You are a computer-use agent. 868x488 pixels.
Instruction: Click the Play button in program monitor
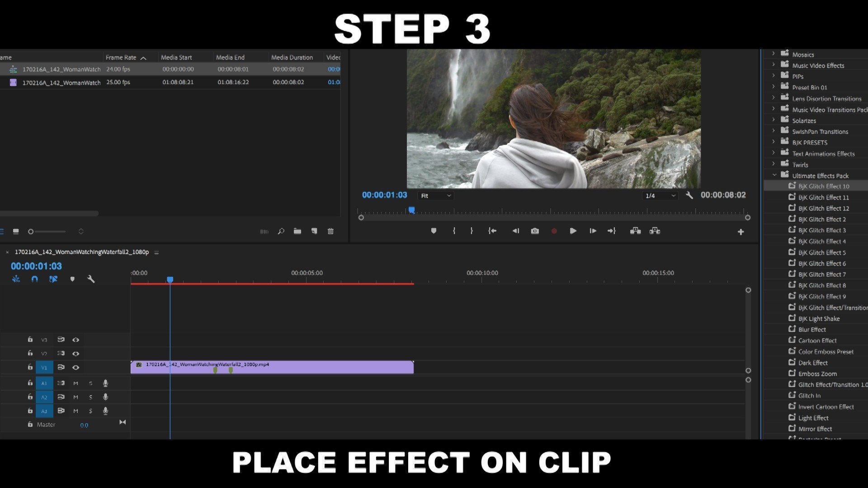[573, 231]
